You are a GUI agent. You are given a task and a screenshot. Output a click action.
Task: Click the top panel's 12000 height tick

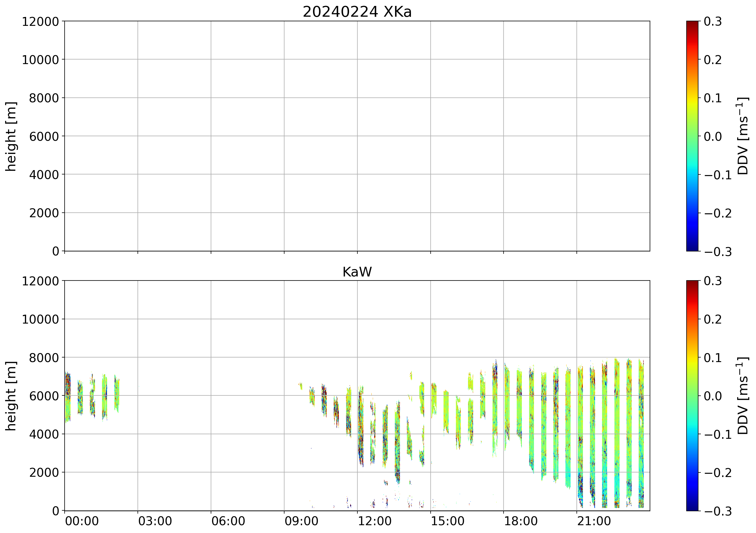(x=40, y=22)
